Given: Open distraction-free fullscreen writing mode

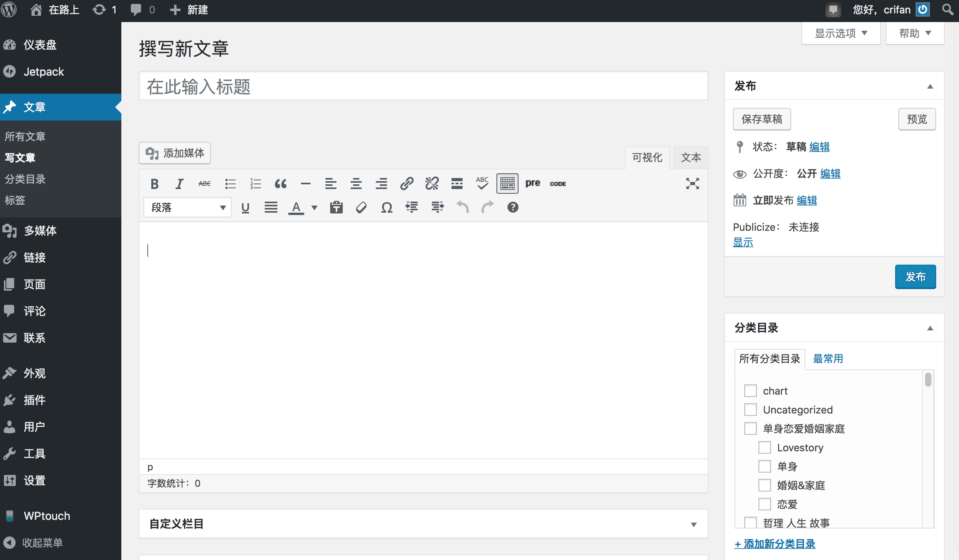Looking at the screenshot, I should tap(692, 184).
